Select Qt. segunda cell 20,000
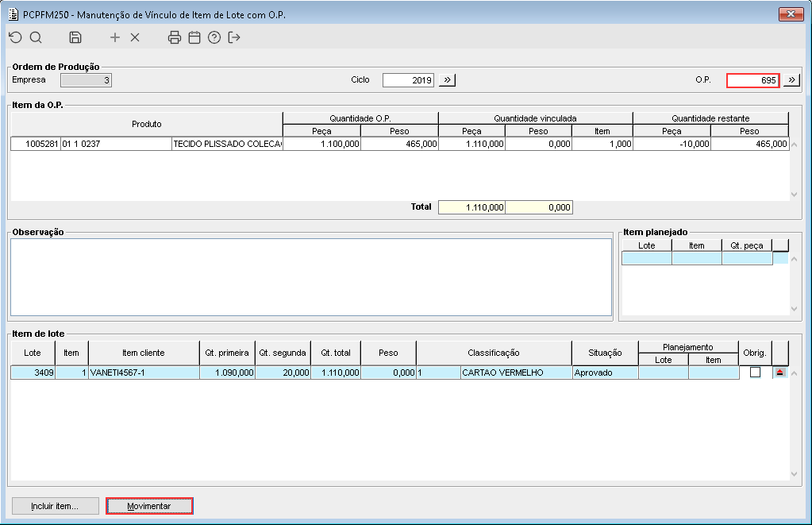The width and height of the screenshot is (812, 525). [x=283, y=373]
